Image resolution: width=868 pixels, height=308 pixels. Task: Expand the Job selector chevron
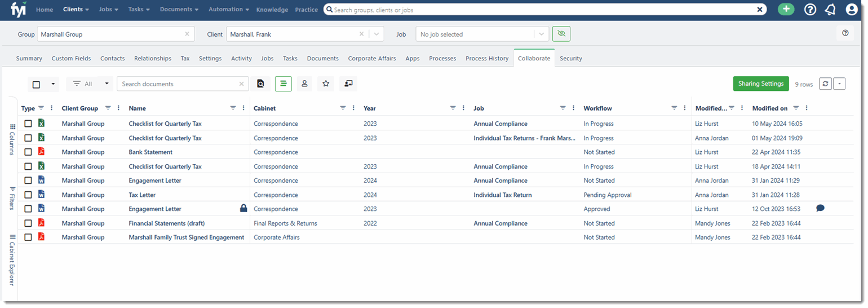pos(542,34)
